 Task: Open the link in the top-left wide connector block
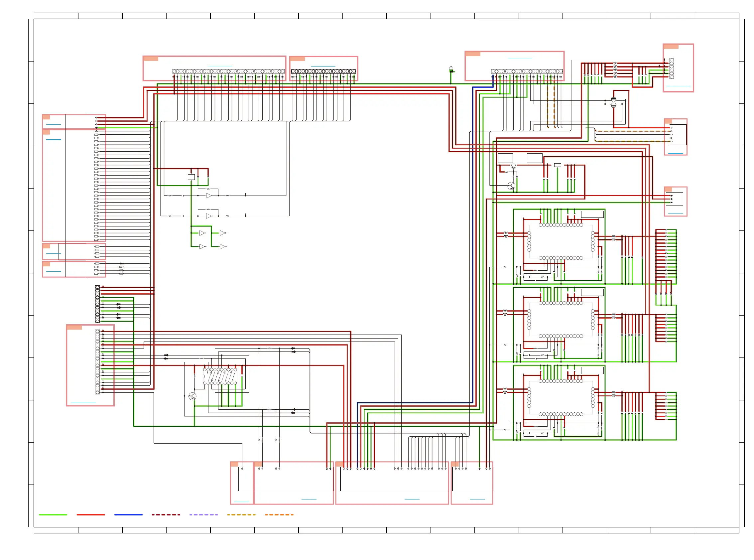220,66
